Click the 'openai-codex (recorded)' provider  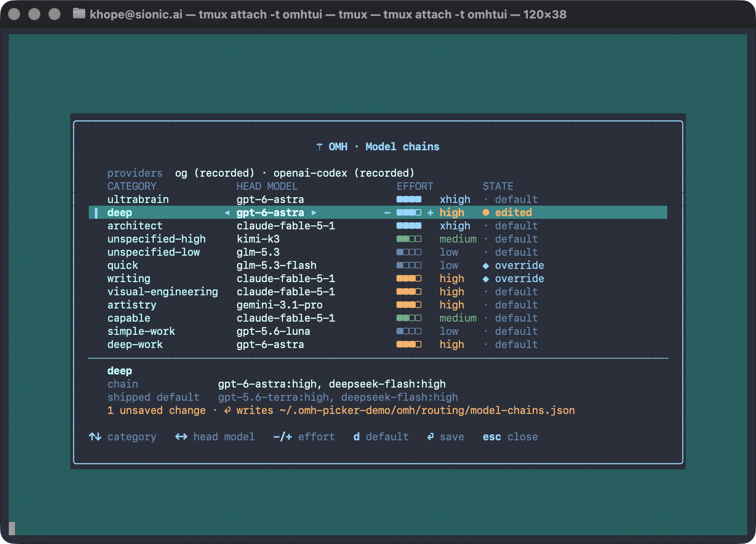(344, 173)
